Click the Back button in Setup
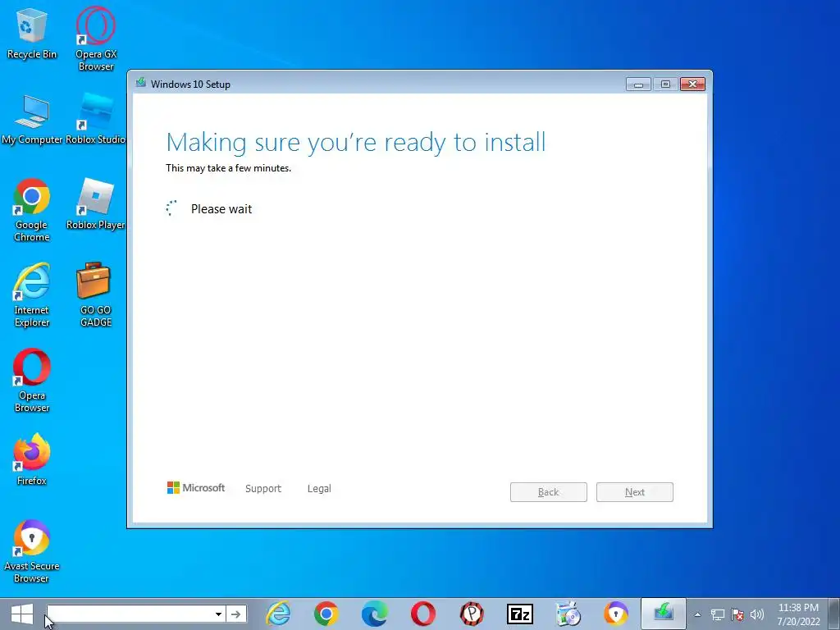The image size is (840, 630). (549, 492)
